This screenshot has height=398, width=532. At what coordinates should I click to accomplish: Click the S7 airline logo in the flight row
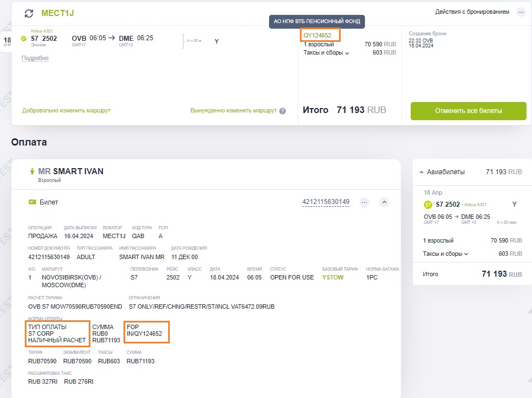(x=24, y=39)
